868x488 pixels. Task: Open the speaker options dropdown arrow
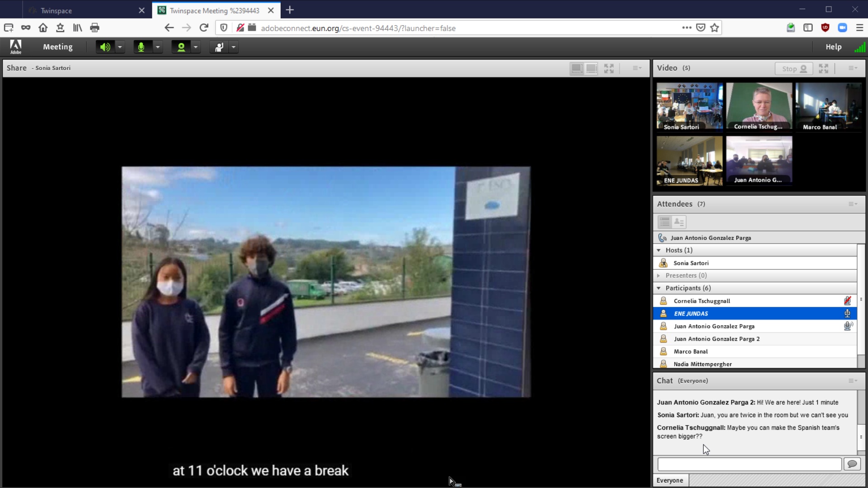tap(120, 47)
